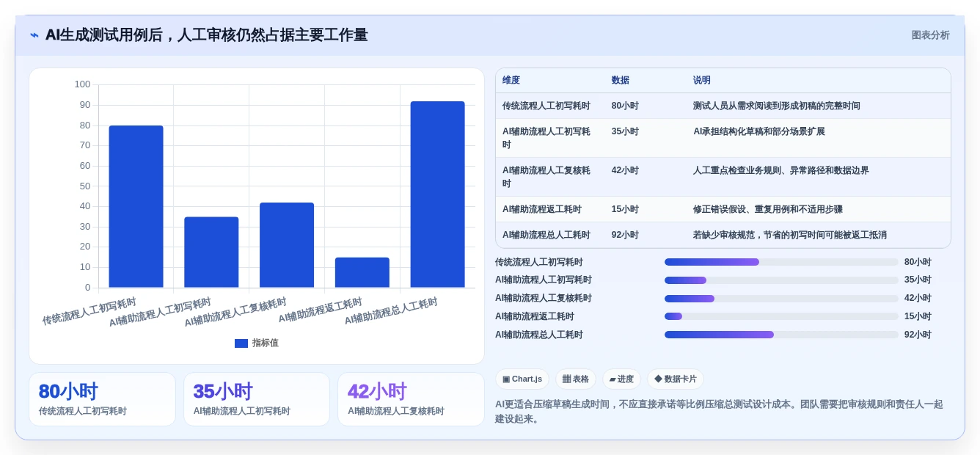Click the AI辅助流程人工复核耗时 bar in the chart

(287, 245)
